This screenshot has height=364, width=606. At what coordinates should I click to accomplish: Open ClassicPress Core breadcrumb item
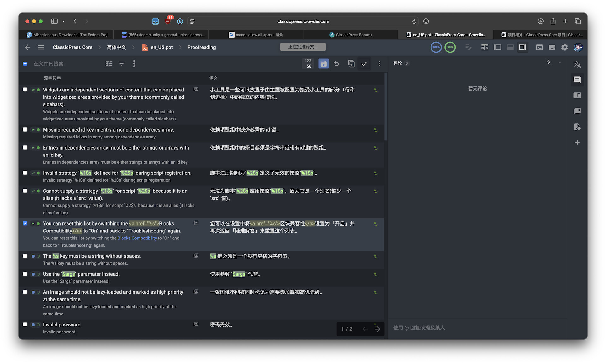pyautogui.click(x=72, y=47)
